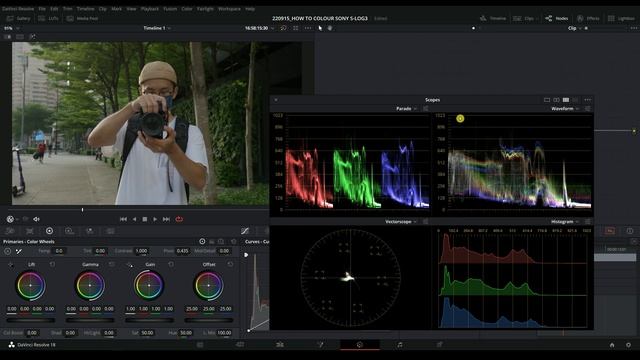Open Histogram scope settings icon
Viewport: 640px width, 360px height.
(588, 222)
